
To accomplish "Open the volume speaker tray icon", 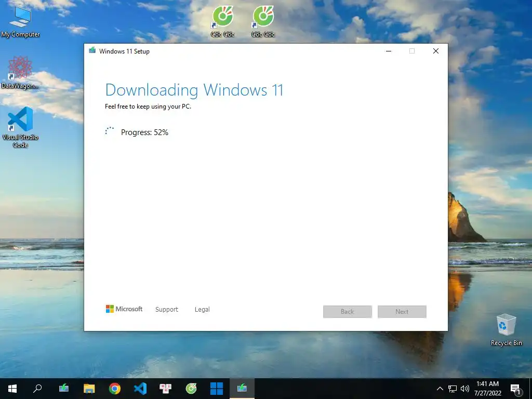I will point(465,389).
